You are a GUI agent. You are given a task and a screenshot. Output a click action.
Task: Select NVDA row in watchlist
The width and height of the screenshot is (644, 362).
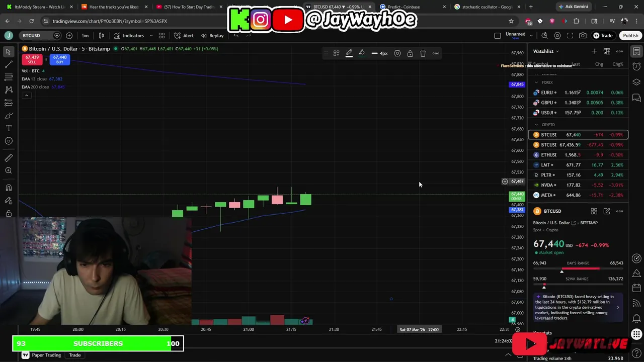click(x=578, y=185)
